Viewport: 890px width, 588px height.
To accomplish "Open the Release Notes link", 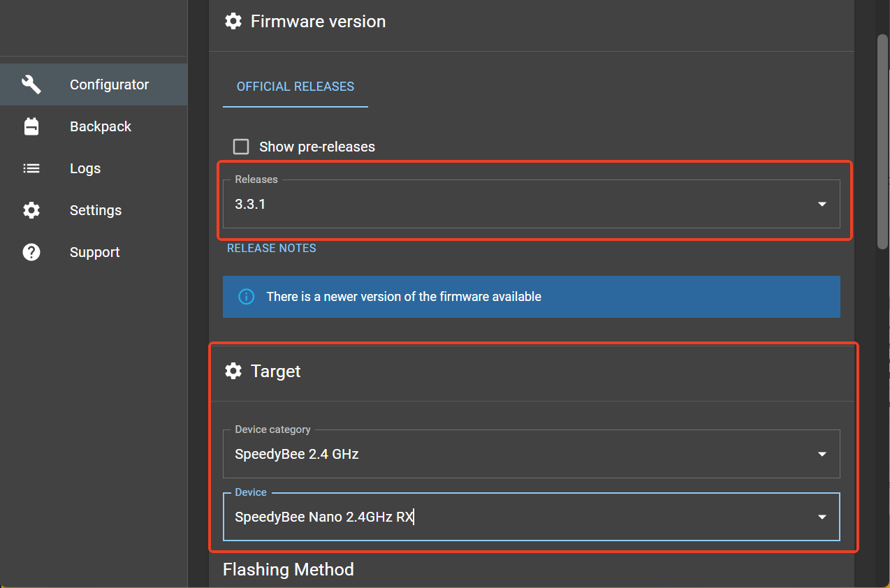I will coord(272,248).
